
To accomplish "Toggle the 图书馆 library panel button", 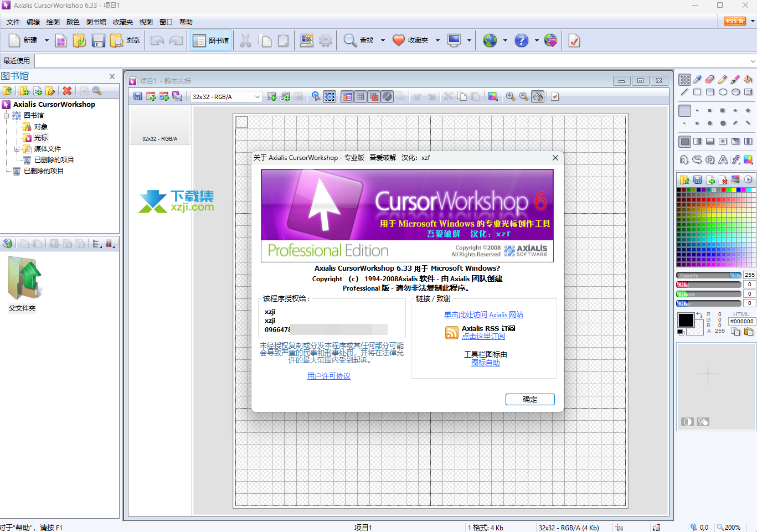I will [x=211, y=40].
